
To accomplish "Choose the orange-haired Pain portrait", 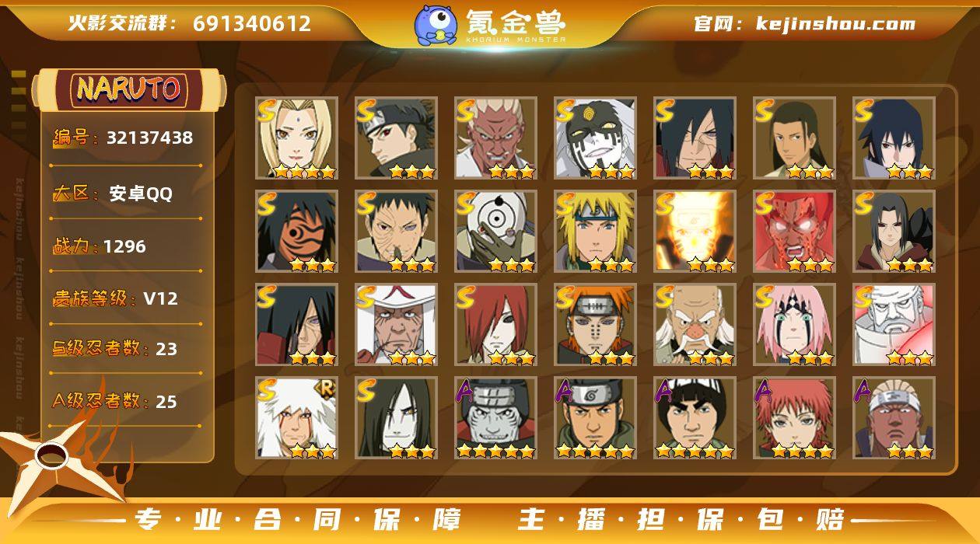I will tap(596, 324).
